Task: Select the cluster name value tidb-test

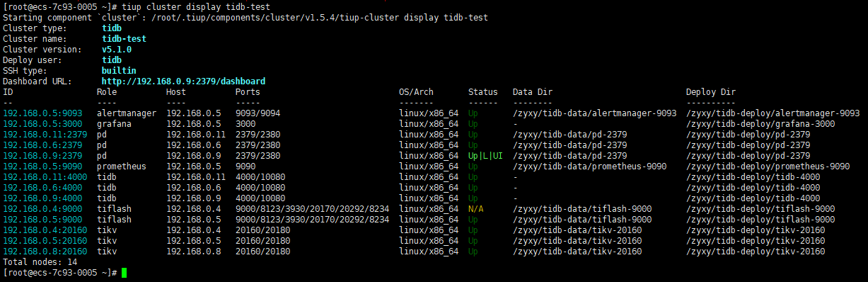Action: pos(125,39)
